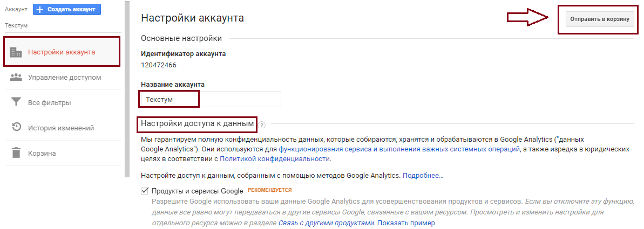Click the Показать пример link

pyautogui.click(x=406, y=223)
